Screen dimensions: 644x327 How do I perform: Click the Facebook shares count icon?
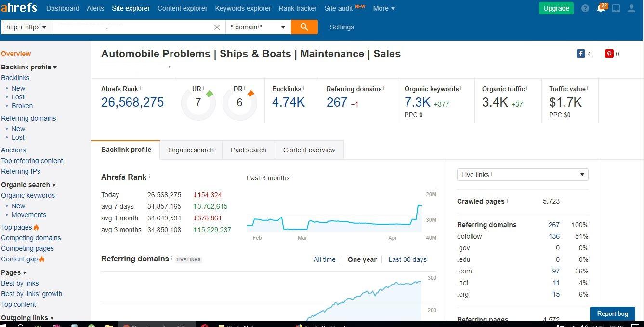coord(581,54)
